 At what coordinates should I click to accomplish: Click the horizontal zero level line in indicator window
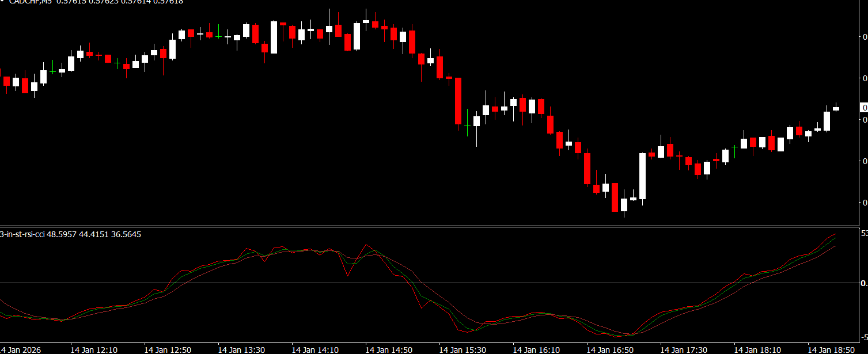[429, 283]
